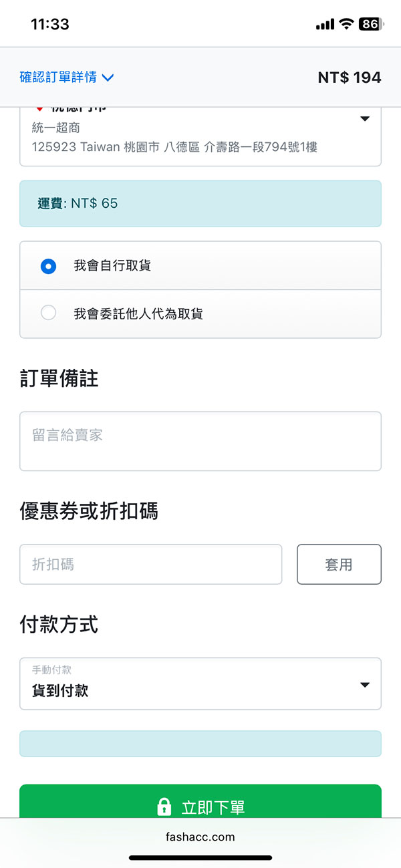Click the 付款方式 section heading
Viewport: 401px width, 868px height.
[x=59, y=625]
